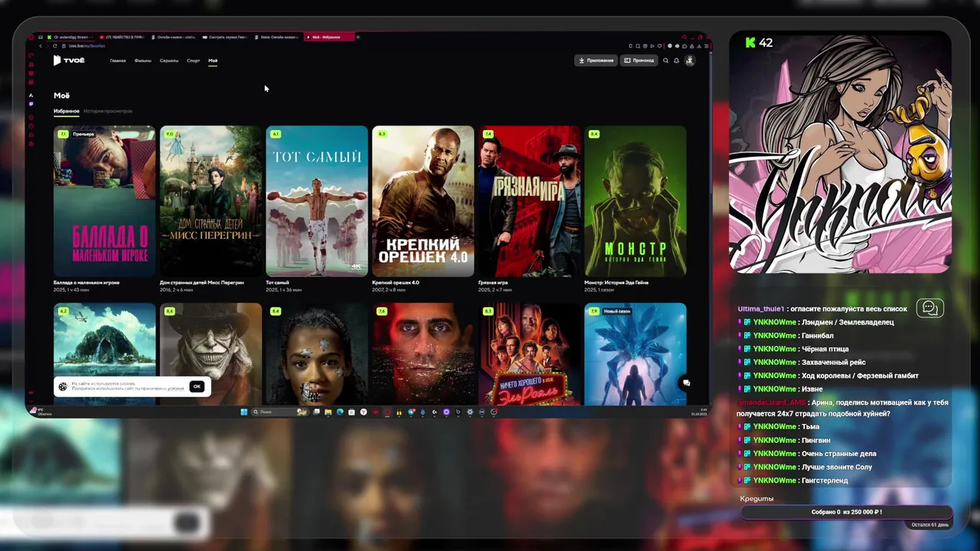Click the username Ultima_thule1 in chat
This screenshot has width=980, height=551.
[761, 308]
